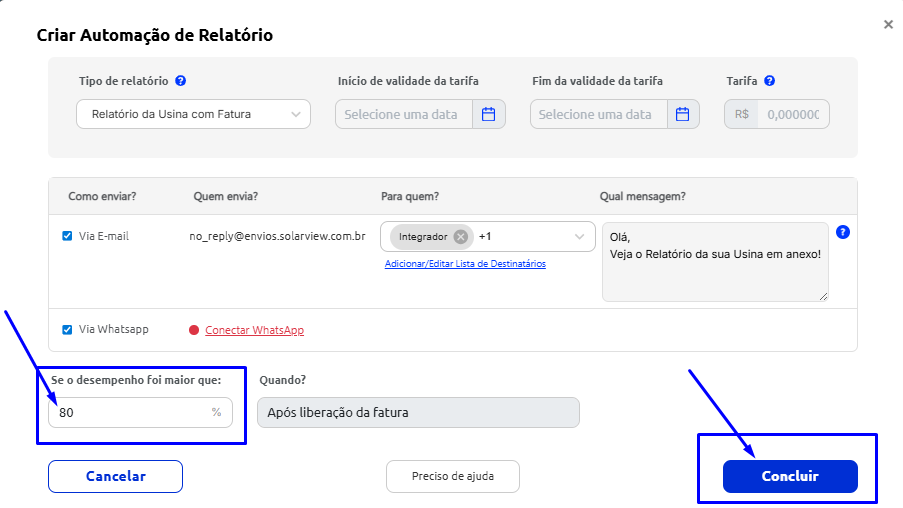
Task: Click the Preciso de ajuda button
Action: (453, 477)
